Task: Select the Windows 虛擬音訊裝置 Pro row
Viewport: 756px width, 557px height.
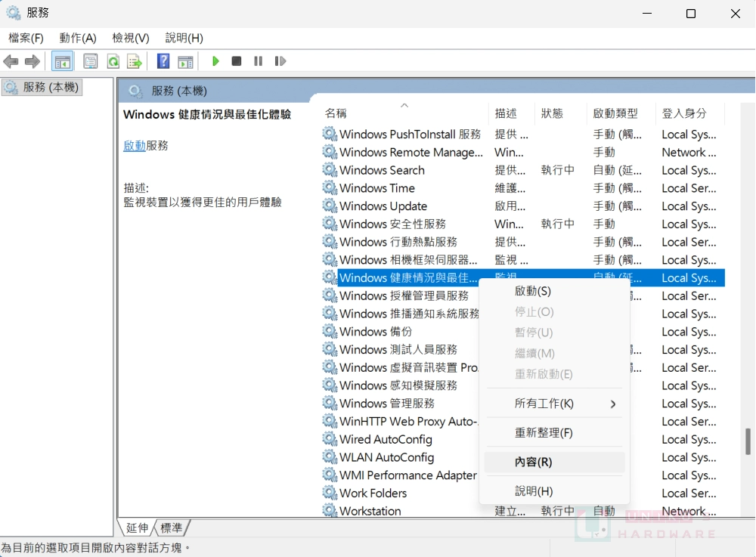Action: click(x=400, y=367)
